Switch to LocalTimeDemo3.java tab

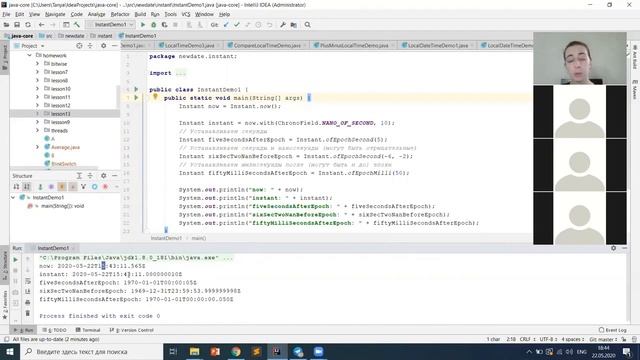189,45
